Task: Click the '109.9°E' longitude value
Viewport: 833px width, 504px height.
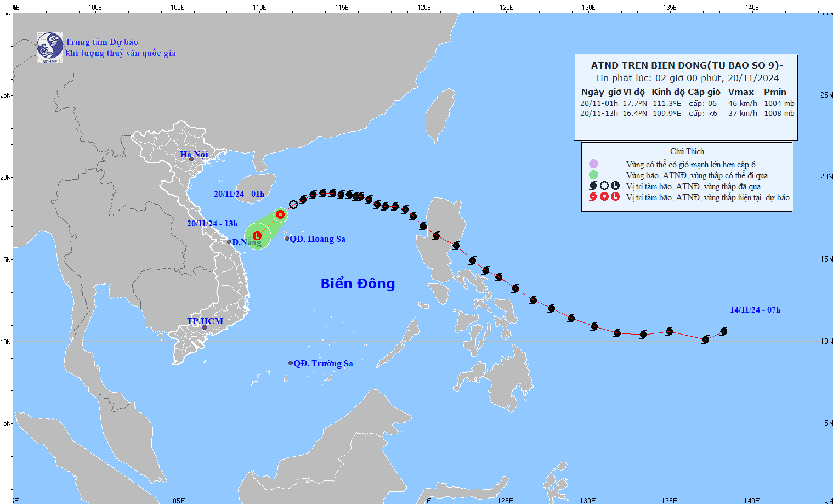Action: (x=667, y=114)
